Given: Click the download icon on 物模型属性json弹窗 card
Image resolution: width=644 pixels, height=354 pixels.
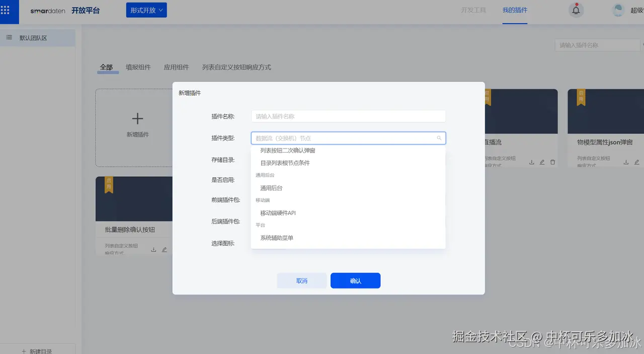Looking at the screenshot, I should (626, 162).
